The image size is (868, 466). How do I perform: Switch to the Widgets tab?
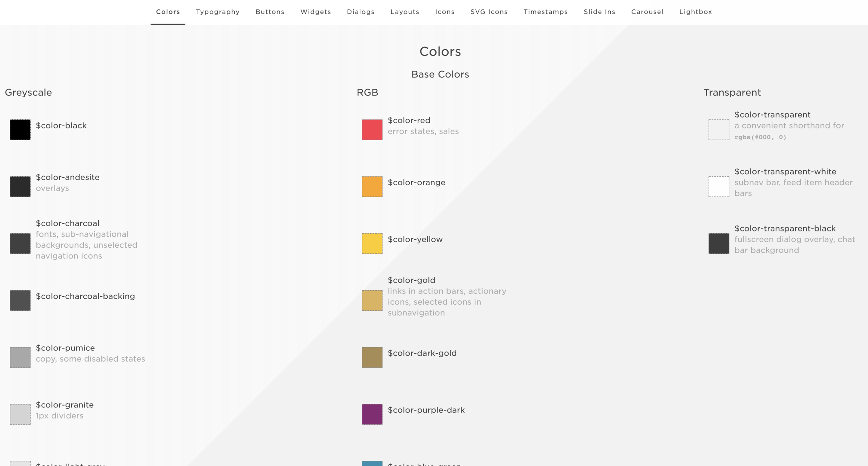pyautogui.click(x=316, y=12)
